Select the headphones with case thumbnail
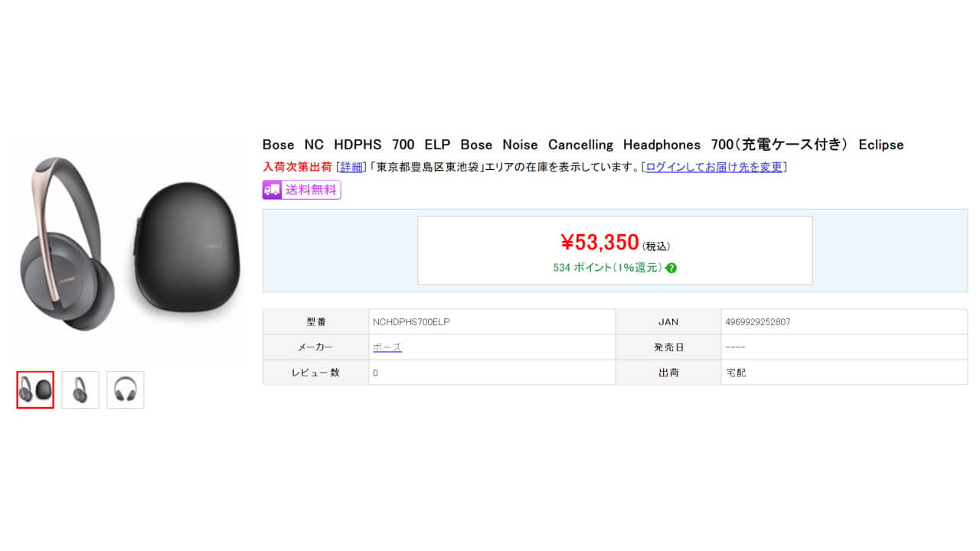980x551 pixels. click(35, 390)
